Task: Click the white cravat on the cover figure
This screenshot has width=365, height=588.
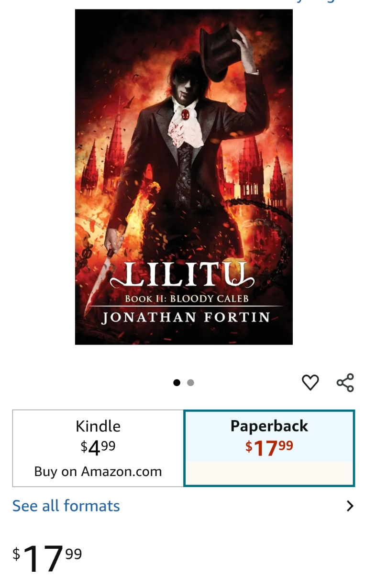Action: [x=184, y=125]
